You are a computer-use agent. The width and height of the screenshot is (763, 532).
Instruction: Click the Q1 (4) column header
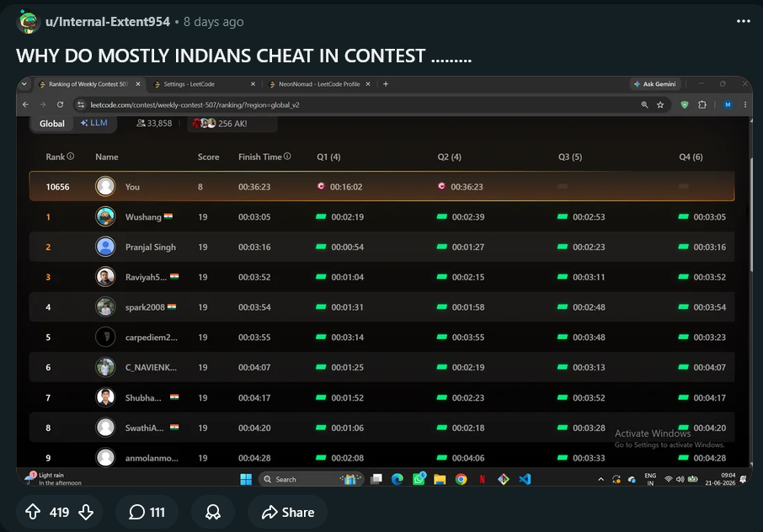pos(328,157)
